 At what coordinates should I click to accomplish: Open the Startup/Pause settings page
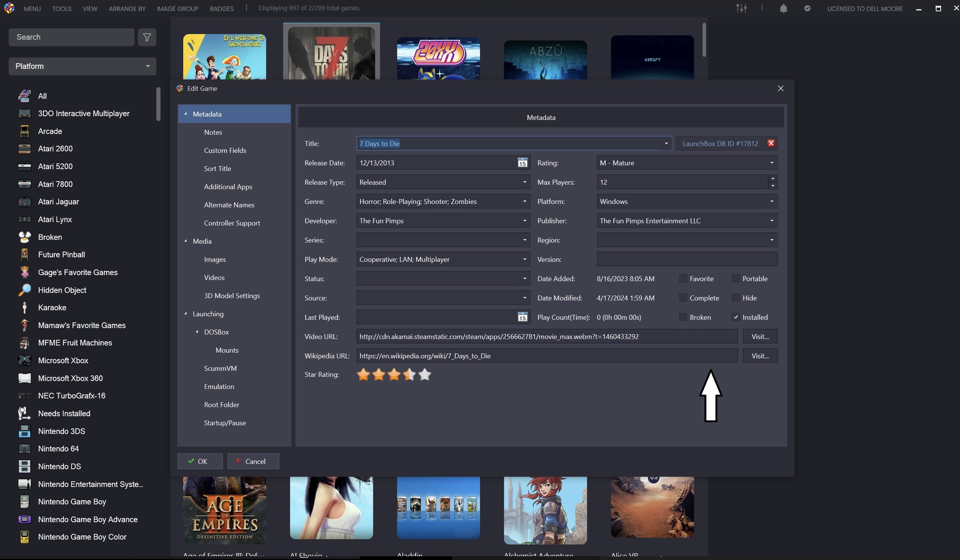point(225,423)
